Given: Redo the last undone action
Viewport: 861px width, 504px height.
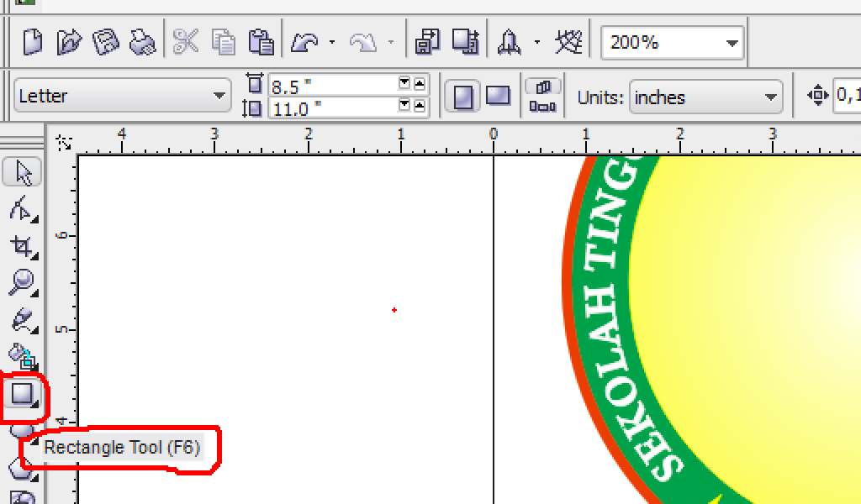Looking at the screenshot, I should point(363,42).
